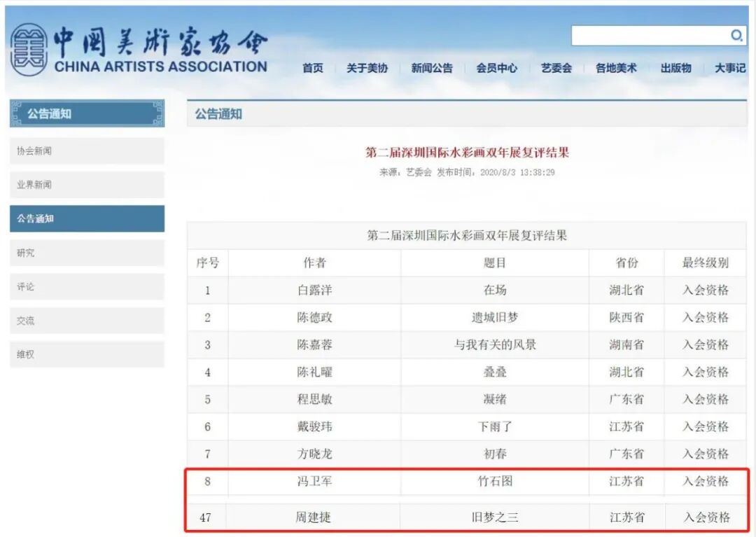
Task: Click 入会资格 in the 周建捷 row
Action: pos(707,517)
